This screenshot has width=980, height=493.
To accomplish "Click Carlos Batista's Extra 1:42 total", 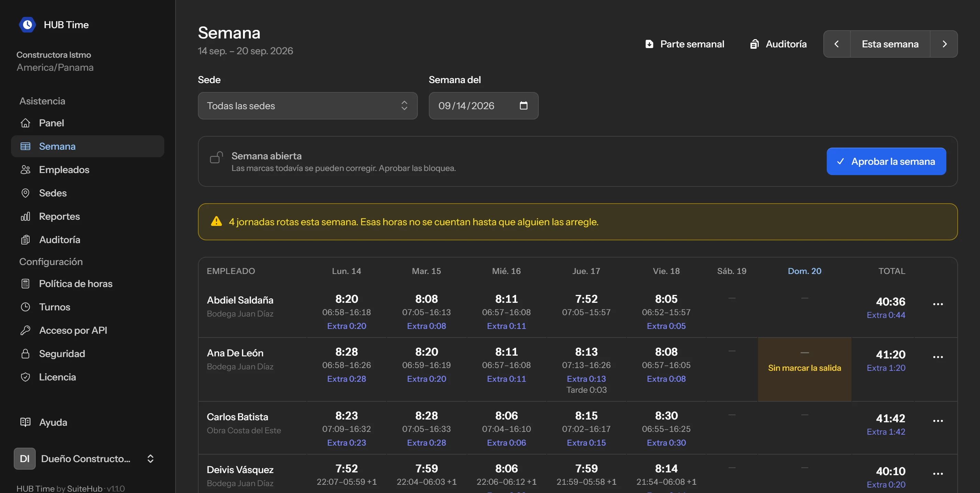I will coord(886,432).
